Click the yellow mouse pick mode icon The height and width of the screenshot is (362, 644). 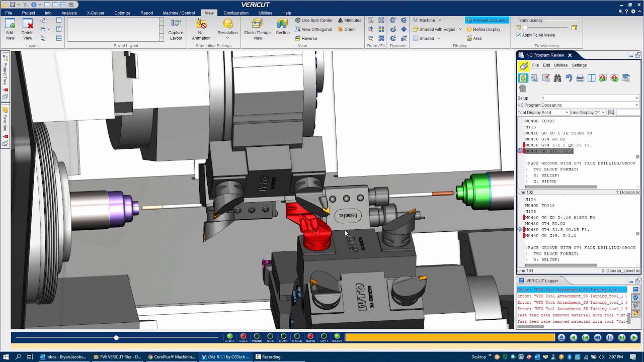(524, 66)
